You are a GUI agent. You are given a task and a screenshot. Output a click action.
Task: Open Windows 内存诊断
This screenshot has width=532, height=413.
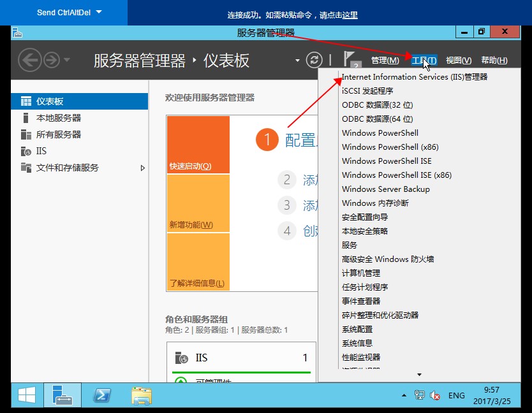pos(375,203)
